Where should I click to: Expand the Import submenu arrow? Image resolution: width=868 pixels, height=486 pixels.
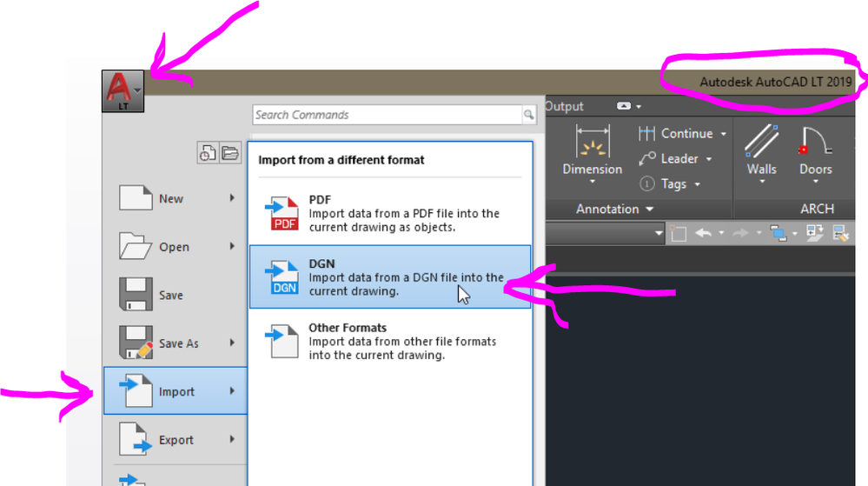233,390
